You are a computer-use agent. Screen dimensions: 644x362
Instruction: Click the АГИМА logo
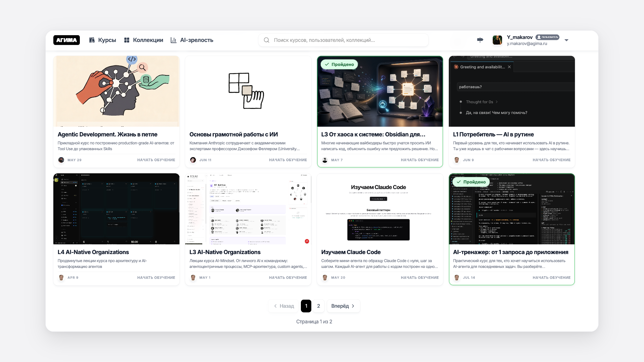click(x=66, y=40)
